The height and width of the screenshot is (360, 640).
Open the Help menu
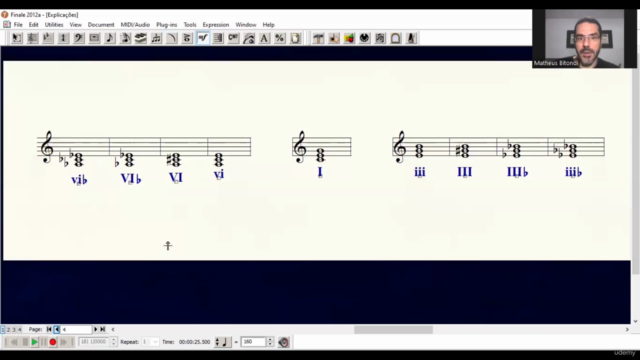pos(268,24)
